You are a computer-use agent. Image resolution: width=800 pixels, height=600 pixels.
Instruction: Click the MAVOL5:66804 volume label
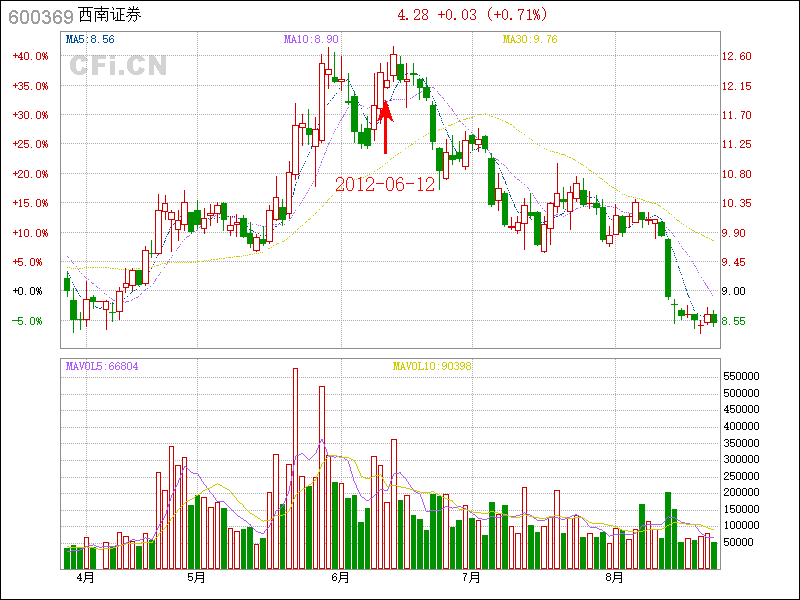(x=102, y=366)
